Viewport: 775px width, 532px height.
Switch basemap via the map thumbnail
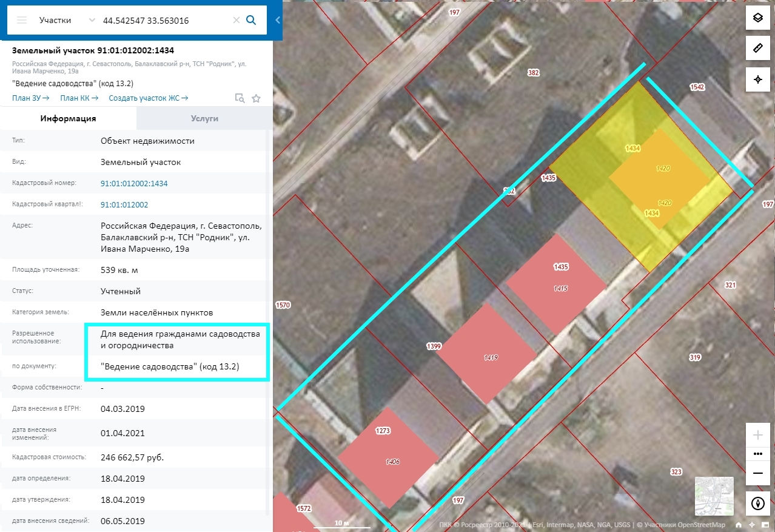coord(714,496)
